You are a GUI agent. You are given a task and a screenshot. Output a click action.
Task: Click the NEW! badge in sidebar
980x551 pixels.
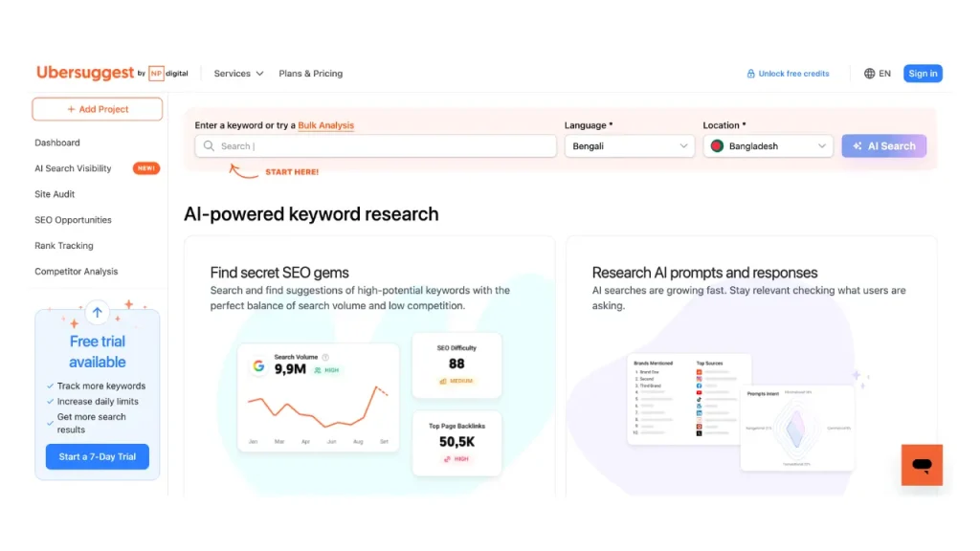(146, 168)
